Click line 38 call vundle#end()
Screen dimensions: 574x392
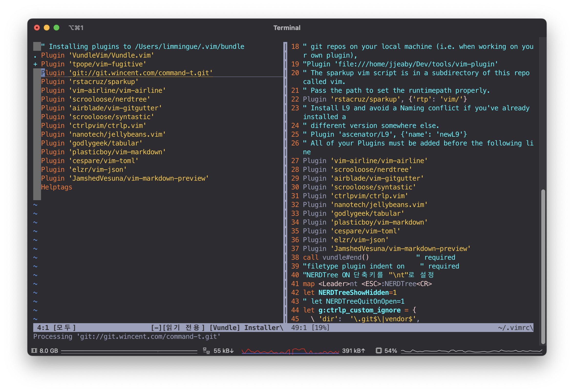tap(336, 258)
